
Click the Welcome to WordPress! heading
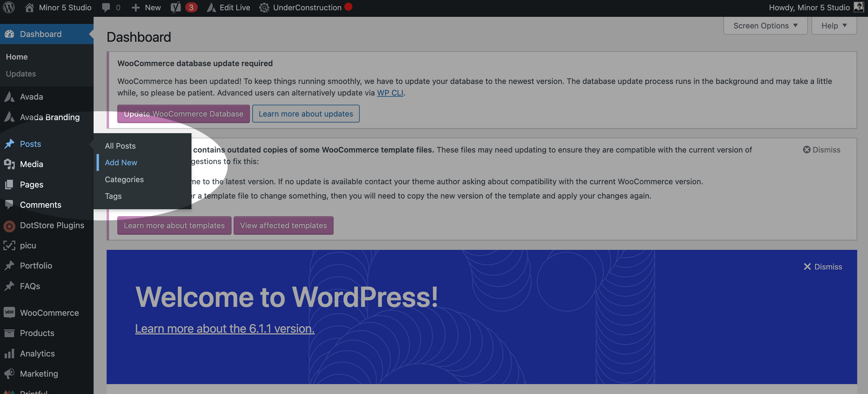[x=286, y=296]
